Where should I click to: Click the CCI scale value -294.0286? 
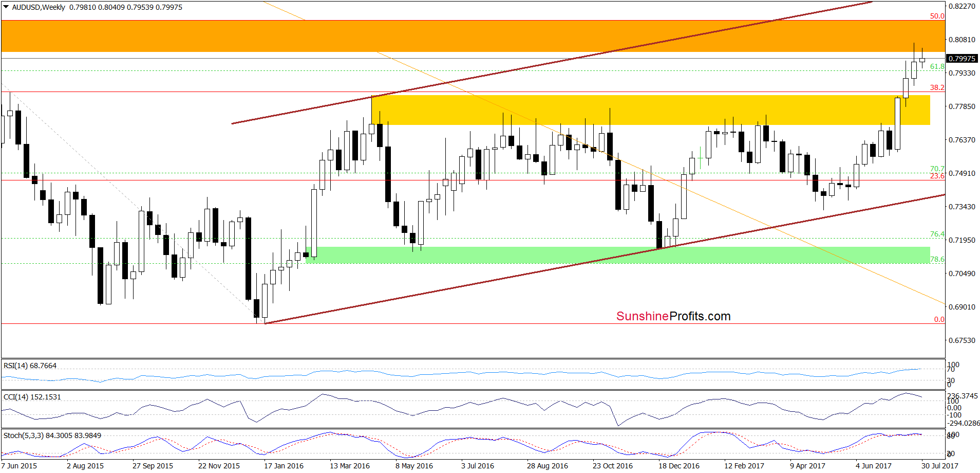click(963, 423)
